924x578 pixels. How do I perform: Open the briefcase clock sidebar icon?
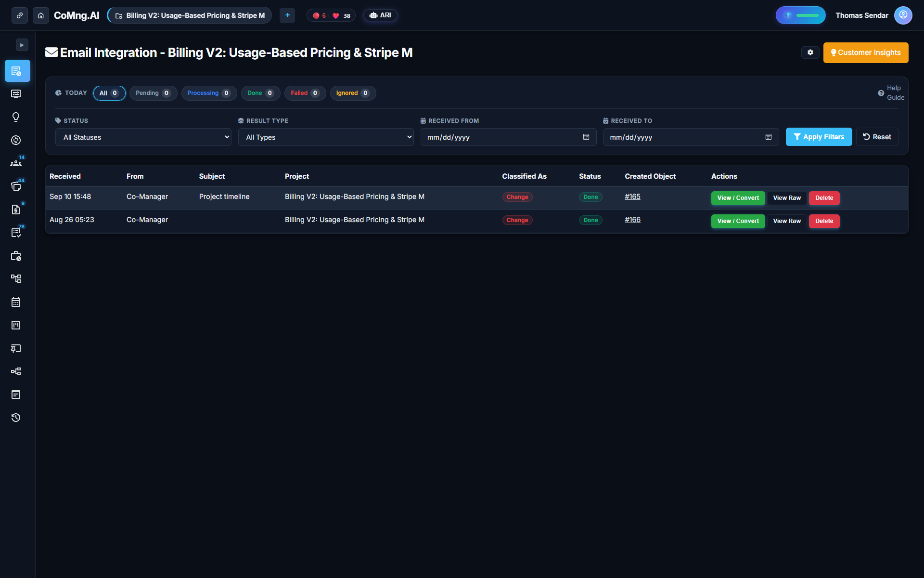tap(16, 256)
